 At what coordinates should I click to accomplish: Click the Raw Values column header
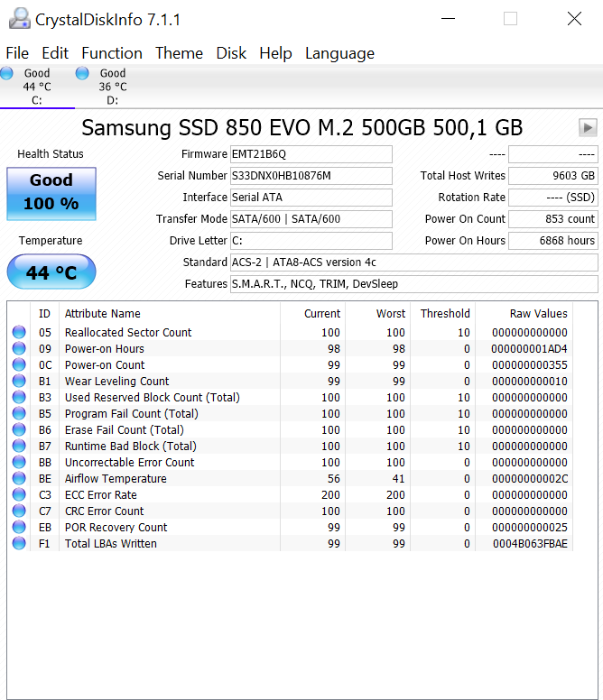tap(524, 313)
